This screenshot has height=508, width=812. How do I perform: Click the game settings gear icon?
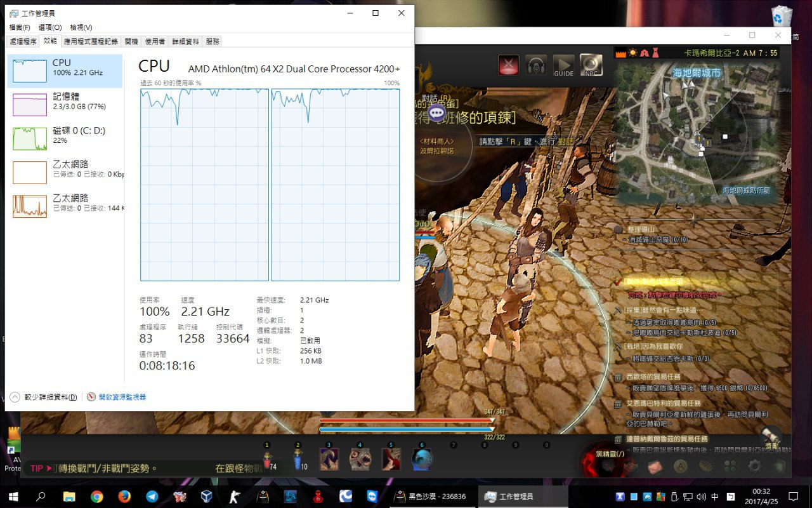[754, 466]
